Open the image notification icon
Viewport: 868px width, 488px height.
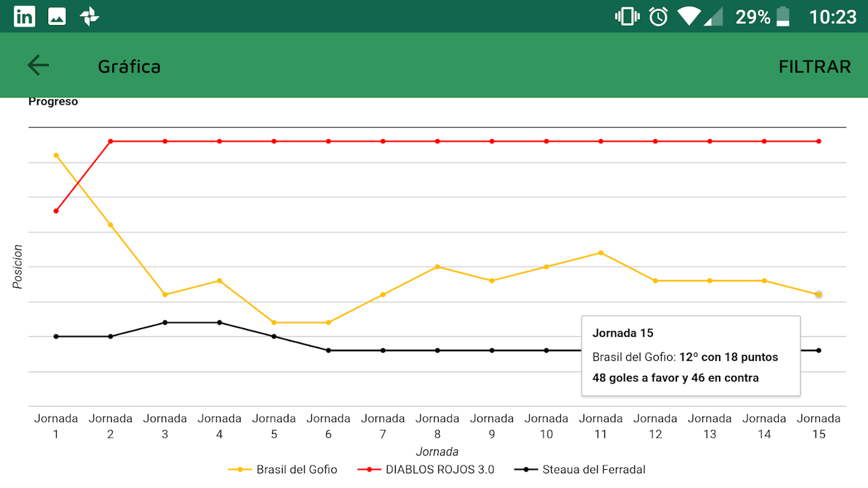coord(57,16)
